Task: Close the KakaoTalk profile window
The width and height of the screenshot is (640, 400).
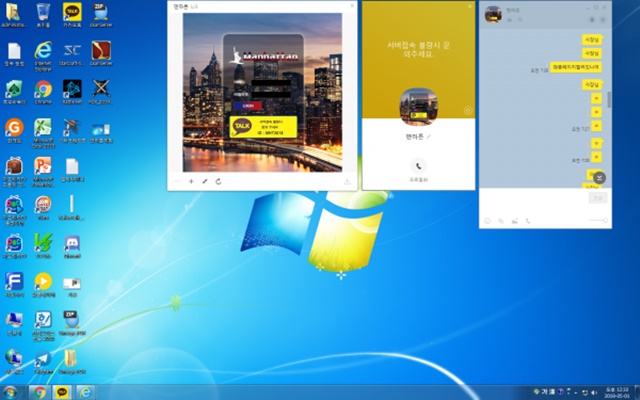Action: 470,6
